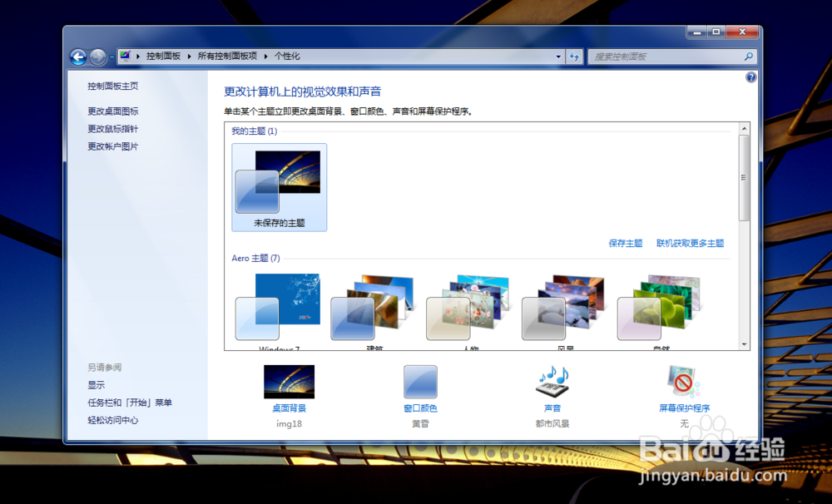Click the personalization icon in the address bar
Image resolution: width=832 pixels, height=504 pixels.
coord(127,56)
